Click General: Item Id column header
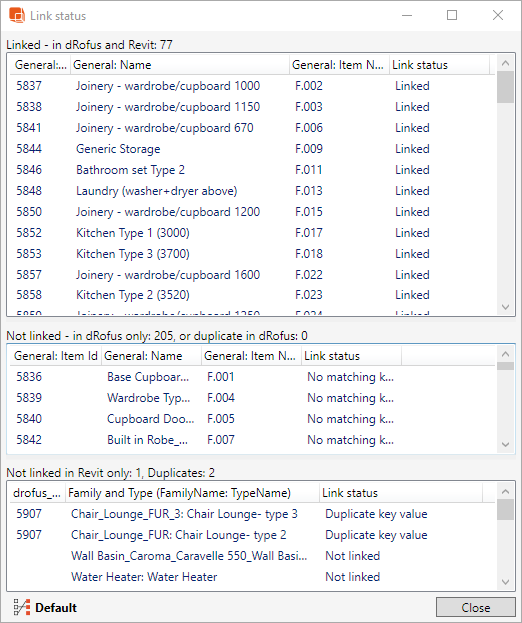Image resolution: width=522 pixels, height=623 pixels. tap(56, 356)
